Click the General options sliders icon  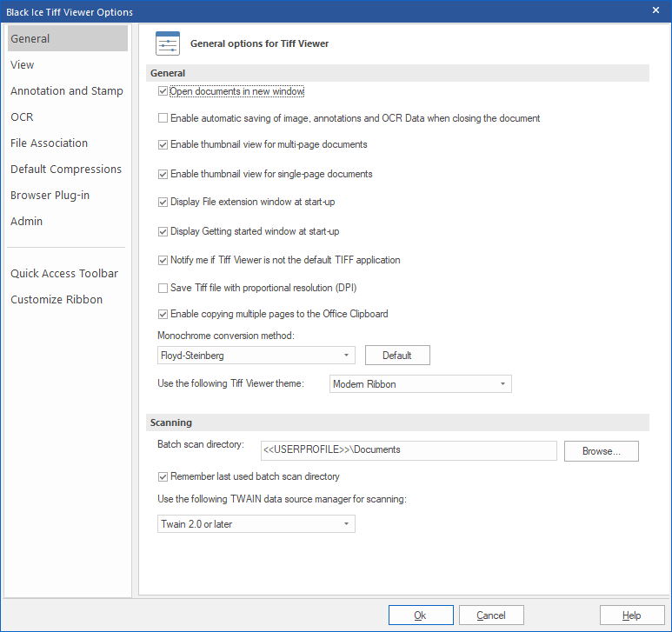[x=168, y=43]
